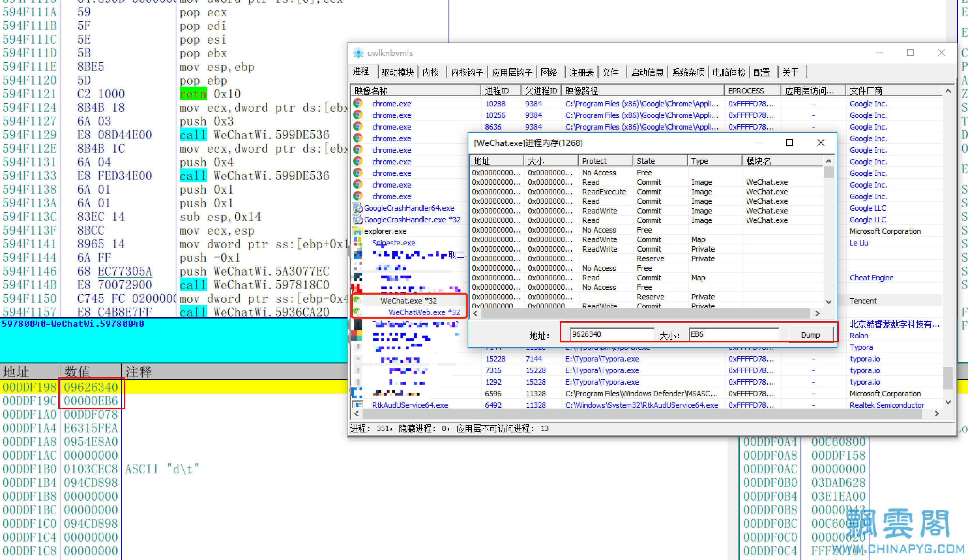Open the 内核钩子 tab
The height and width of the screenshot is (560, 968).
pos(467,72)
